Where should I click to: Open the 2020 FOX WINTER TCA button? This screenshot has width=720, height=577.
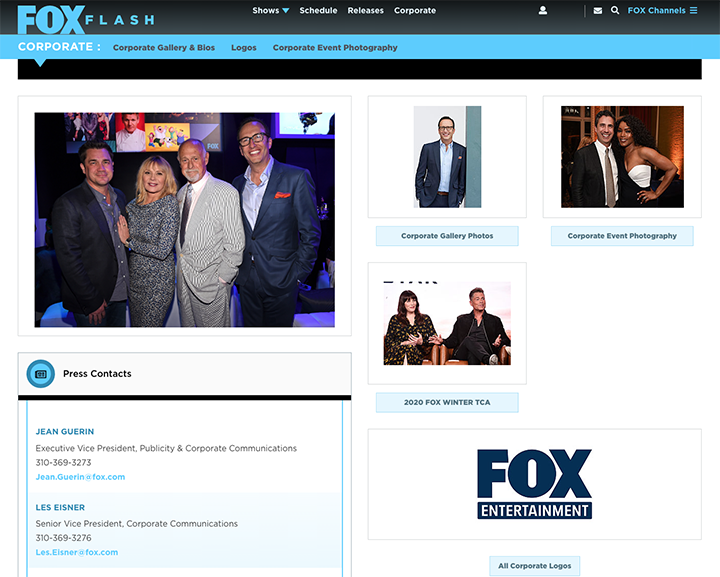[447, 403]
